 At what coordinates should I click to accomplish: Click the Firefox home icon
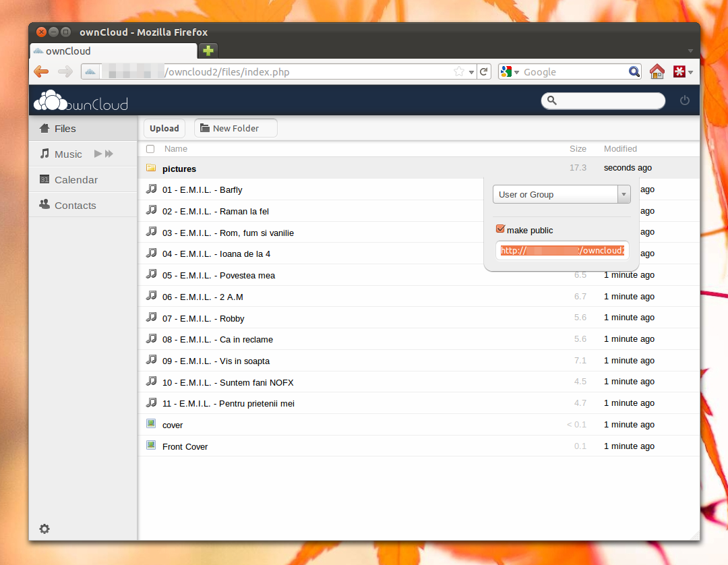tap(657, 71)
